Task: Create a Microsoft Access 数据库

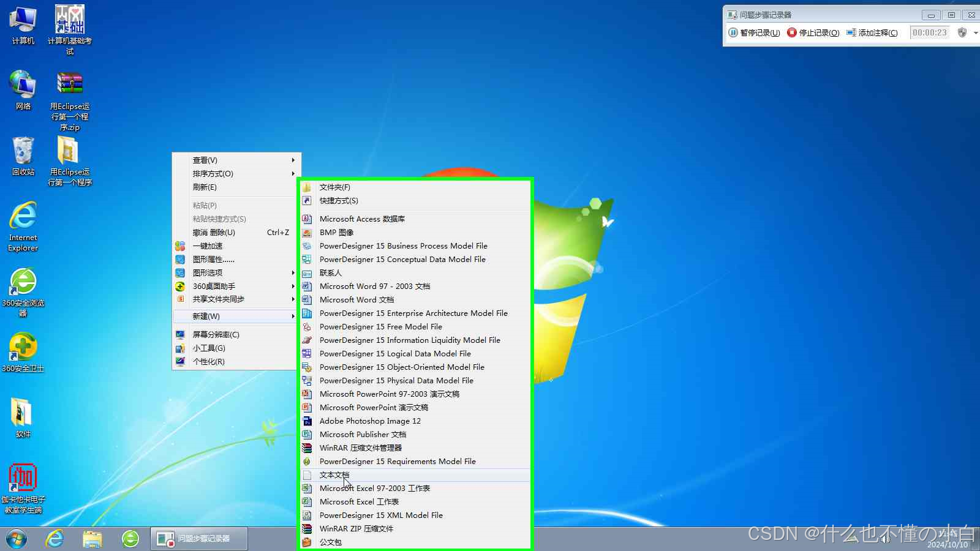Action: point(415,219)
